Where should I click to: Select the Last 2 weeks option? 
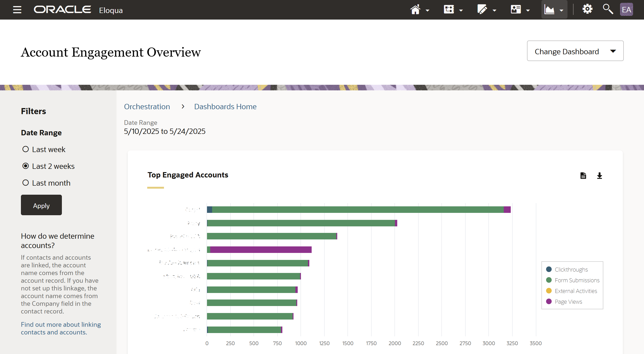click(x=26, y=166)
